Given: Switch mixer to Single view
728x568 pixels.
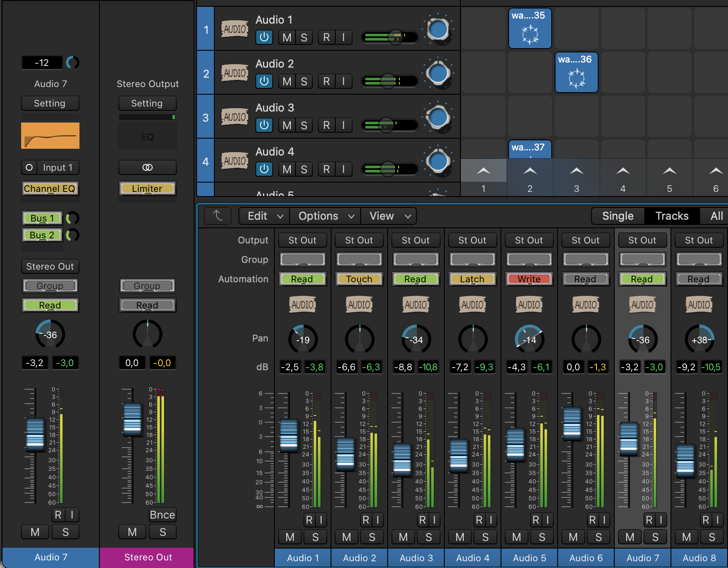Looking at the screenshot, I should [x=618, y=216].
